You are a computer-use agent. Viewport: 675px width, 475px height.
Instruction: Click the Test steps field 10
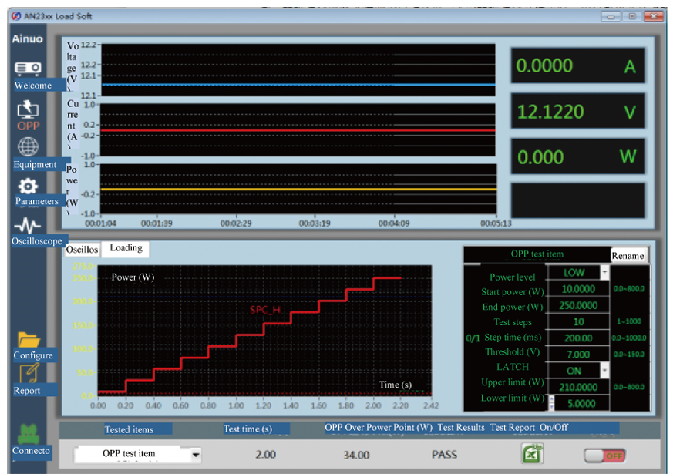point(578,322)
